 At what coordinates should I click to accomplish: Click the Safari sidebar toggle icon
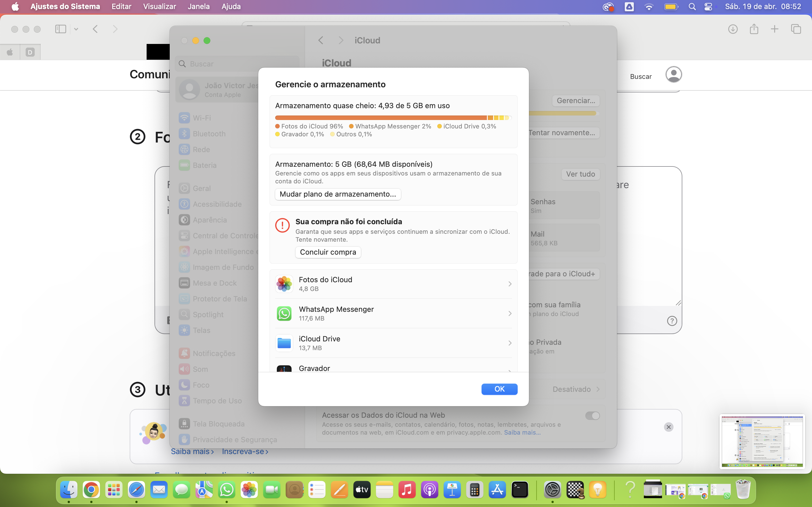60,29
